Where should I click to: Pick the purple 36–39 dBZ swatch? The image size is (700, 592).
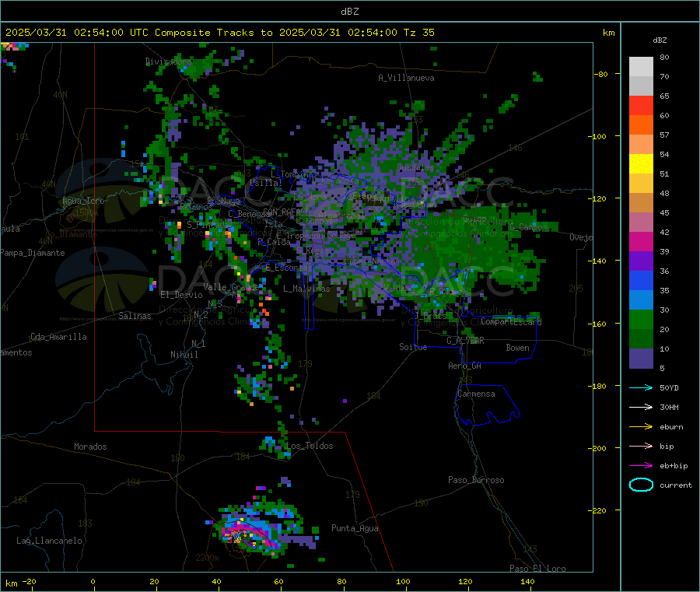point(641,261)
